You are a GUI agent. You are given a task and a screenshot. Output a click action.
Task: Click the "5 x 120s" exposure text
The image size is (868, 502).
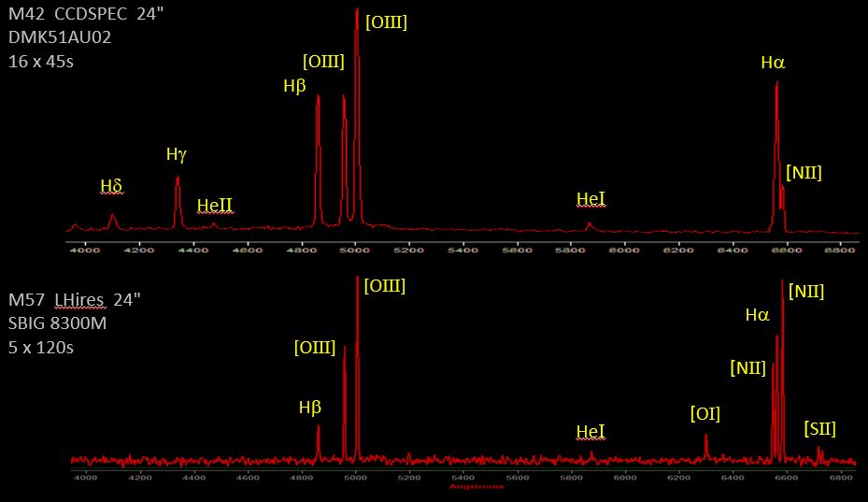(x=41, y=348)
